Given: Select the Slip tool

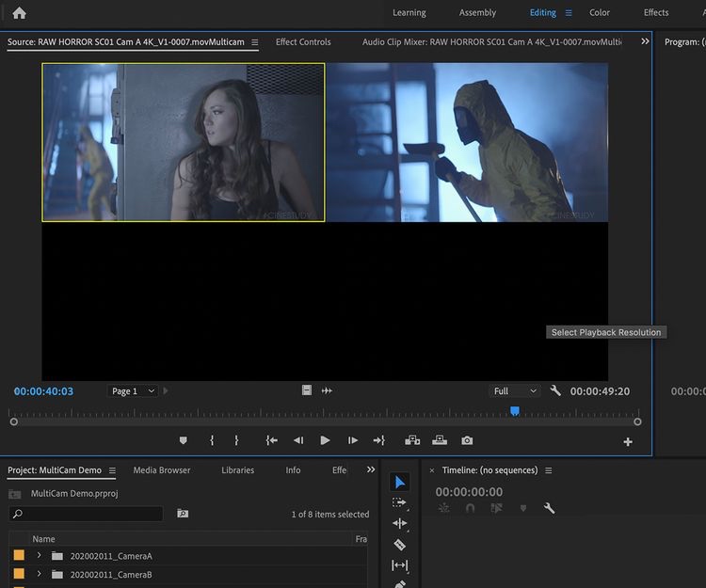Looking at the screenshot, I should click(x=399, y=565).
